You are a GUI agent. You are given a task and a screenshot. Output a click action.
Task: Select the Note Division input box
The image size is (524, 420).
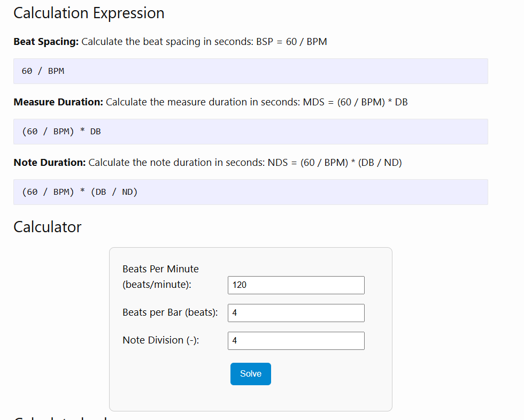pos(296,341)
